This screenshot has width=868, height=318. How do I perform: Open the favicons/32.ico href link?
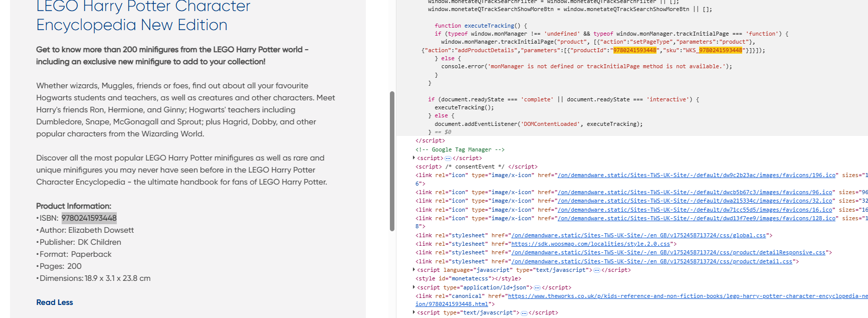[x=695, y=201]
